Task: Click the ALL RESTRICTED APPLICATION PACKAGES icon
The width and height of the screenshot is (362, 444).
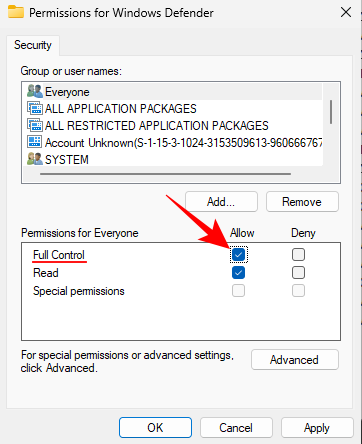Action: 34,125
